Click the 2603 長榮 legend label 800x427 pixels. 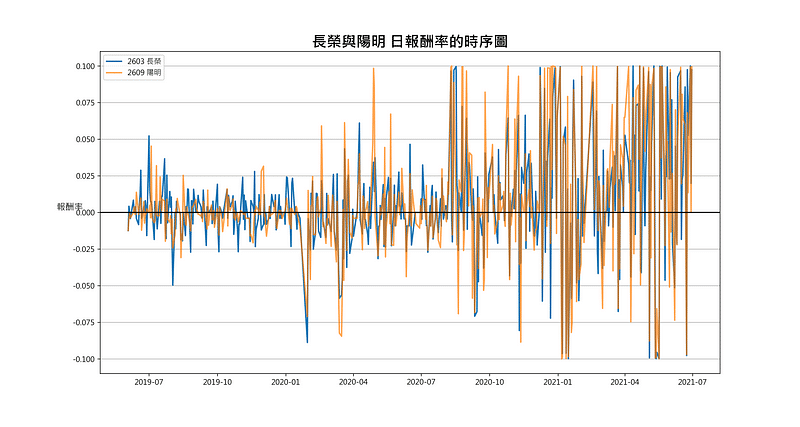pos(144,62)
